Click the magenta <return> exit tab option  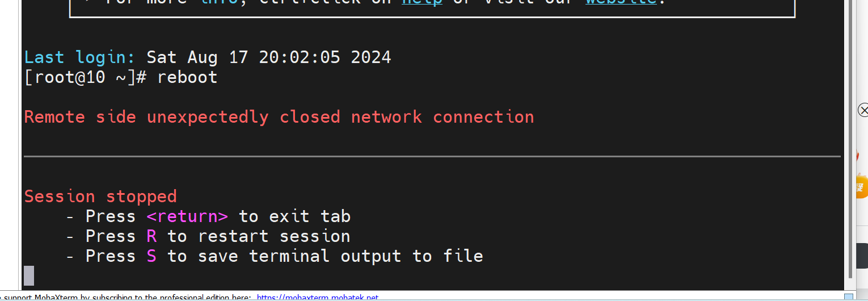pos(187,216)
